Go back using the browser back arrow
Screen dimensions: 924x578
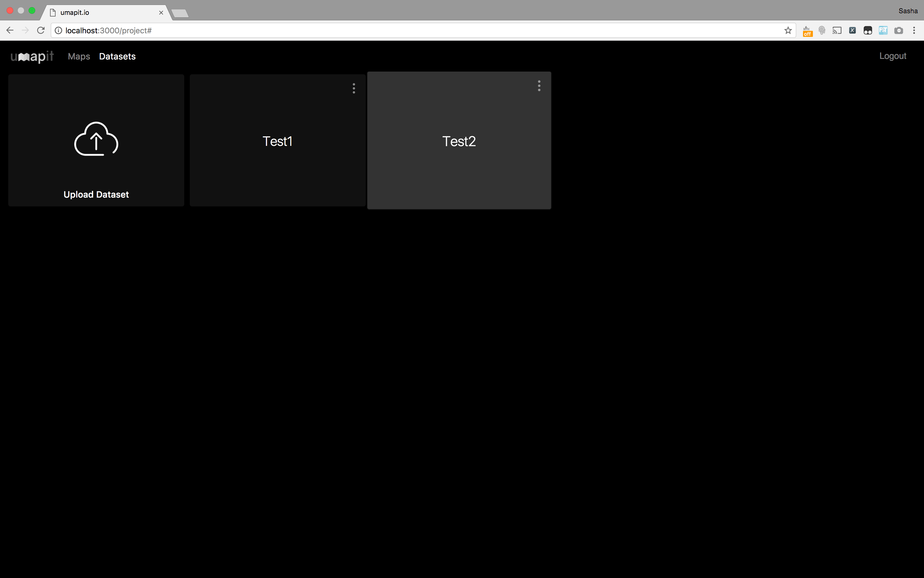click(x=10, y=30)
